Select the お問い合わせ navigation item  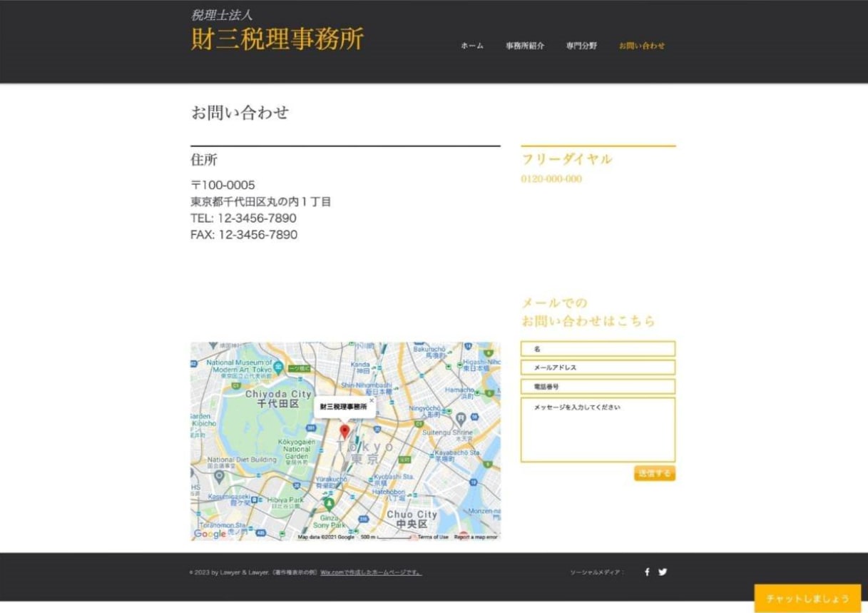tap(642, 46)
